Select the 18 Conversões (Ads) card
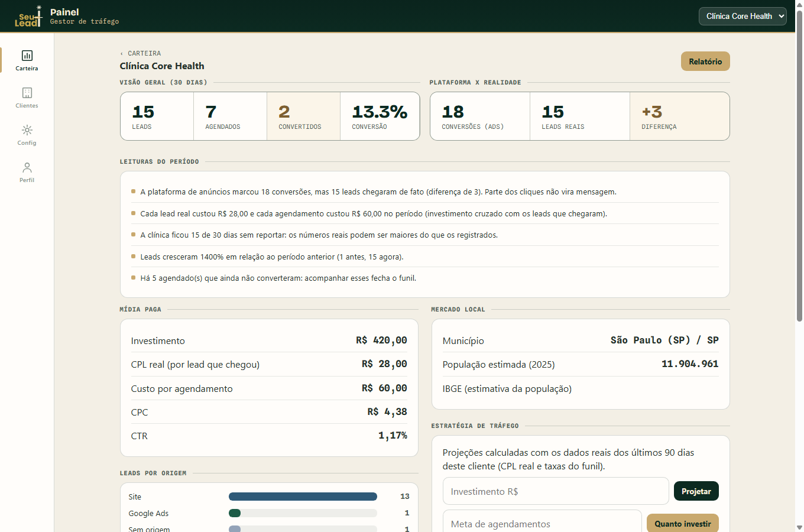804x532 pixels. (x=480, y=116)
